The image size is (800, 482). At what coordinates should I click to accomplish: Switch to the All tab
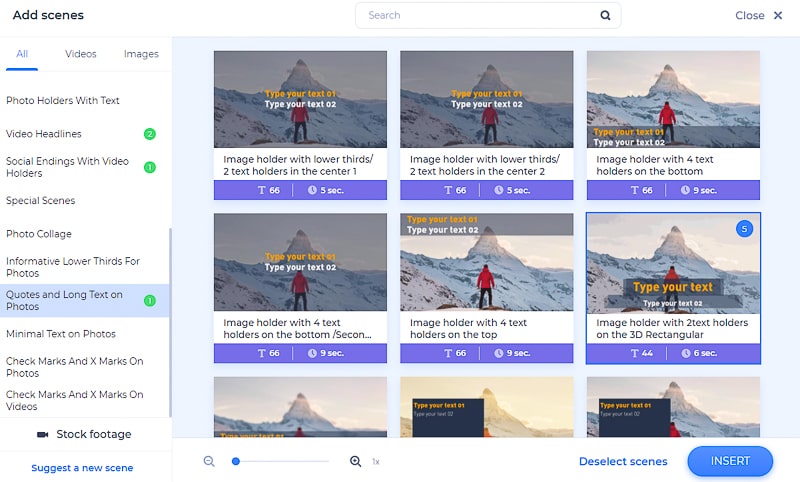click(22, 54)
